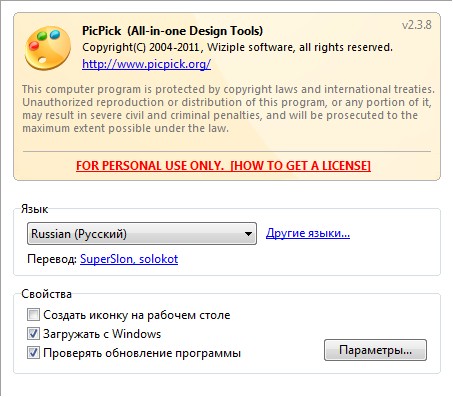
Task: Click the Создать иконку на рабочем столе text
Action: coord(137,315)
